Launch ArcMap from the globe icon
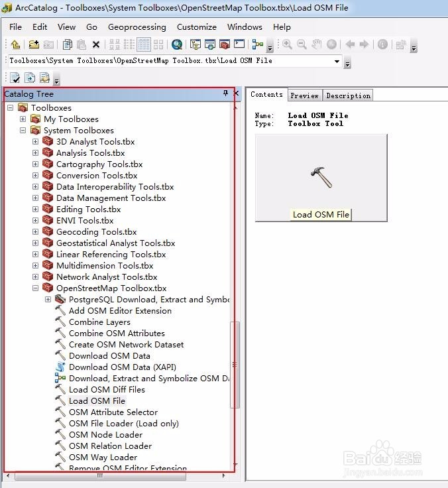Image resolution: width=448 pixels, height=488 pixels. (x=177, y=44)
